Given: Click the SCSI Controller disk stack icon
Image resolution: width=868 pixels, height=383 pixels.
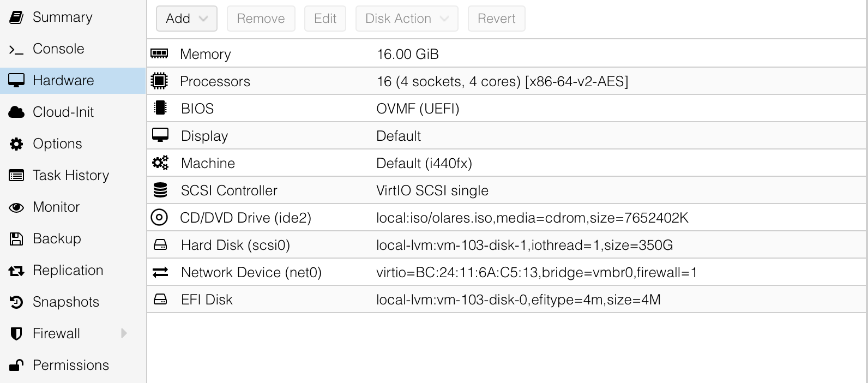Looking at the screenshot, I should 160,190.
